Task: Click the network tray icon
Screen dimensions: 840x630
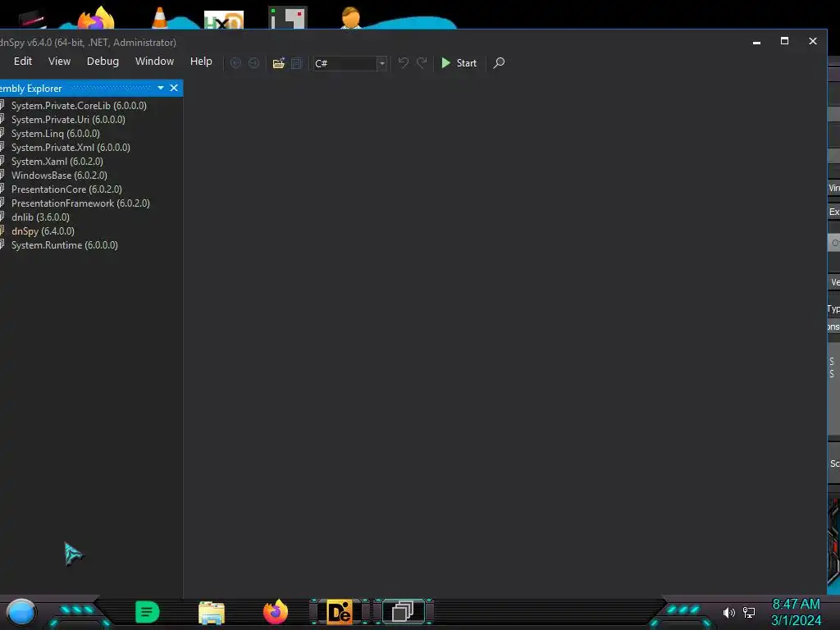Action: pos(749,612)
